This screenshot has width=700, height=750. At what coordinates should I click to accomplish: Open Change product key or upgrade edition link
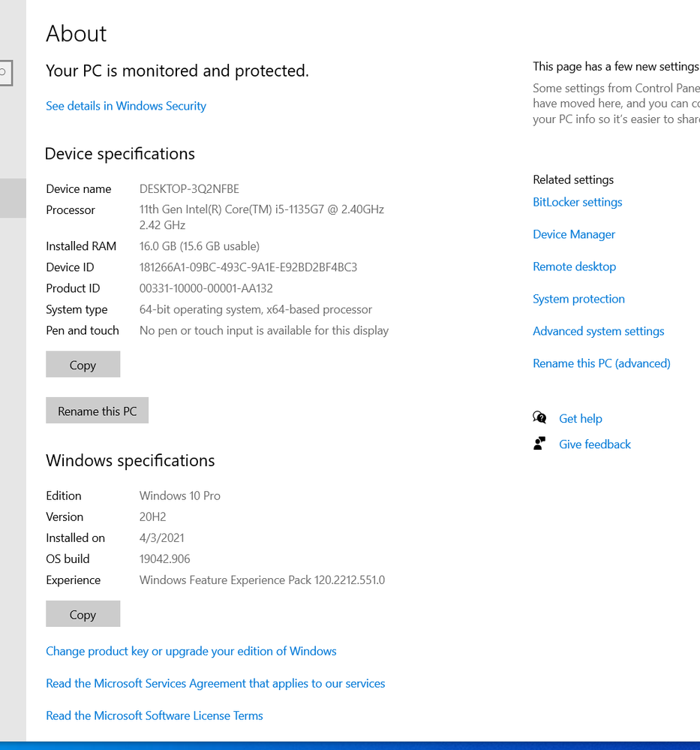coord(191,651)
